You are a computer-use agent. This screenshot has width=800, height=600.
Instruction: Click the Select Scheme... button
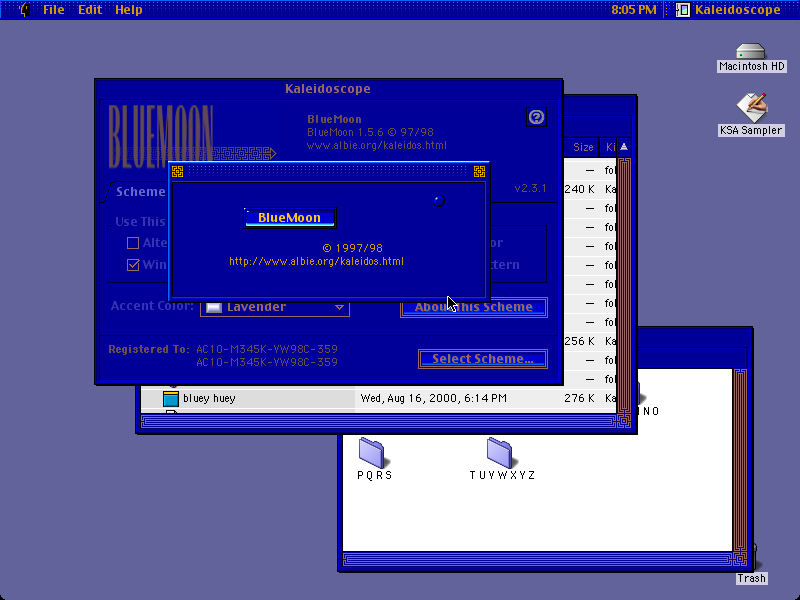(483, 359)
